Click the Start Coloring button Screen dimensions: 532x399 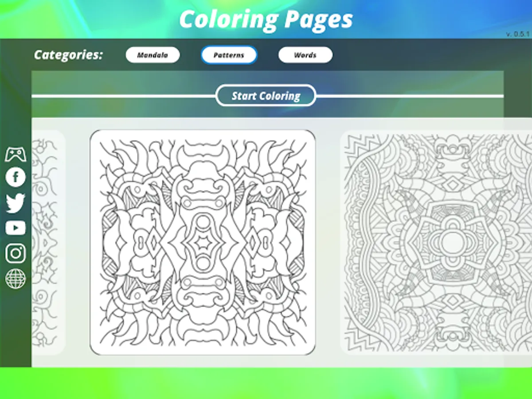tap(266, 96)
